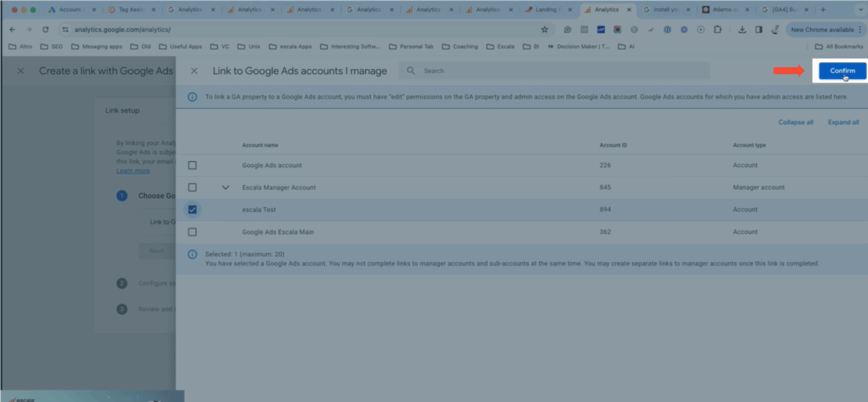Click into the Search accounts field
The width and height of the screenshot is (868, 402).
point(554,71)
